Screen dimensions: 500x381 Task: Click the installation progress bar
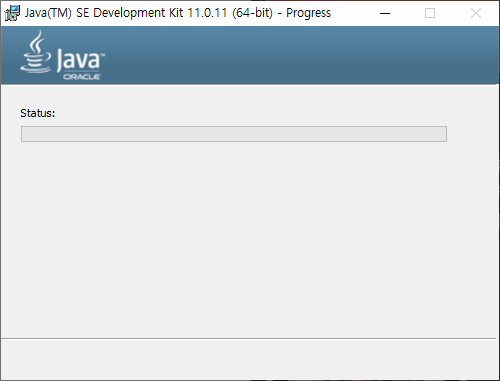point(234,134)
